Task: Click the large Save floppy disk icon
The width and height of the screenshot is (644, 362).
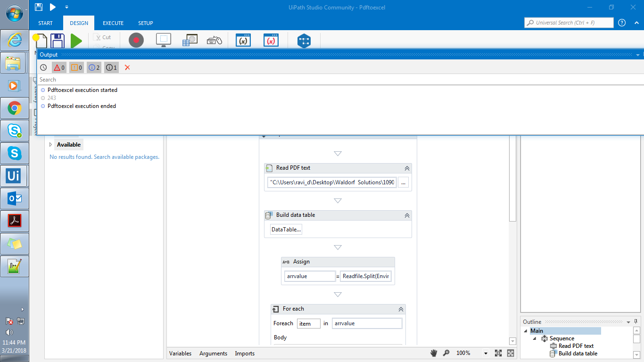Action: click(x=58, y=41)
